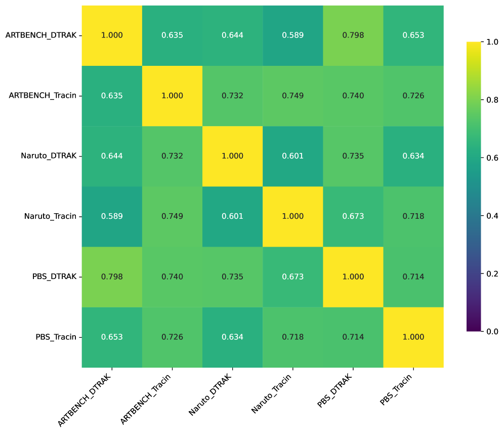Select the top-left 1.000 ARTBENCH_DTRAK diagonal cell
This screenshot has width=504, height=434.
(111, 35)
